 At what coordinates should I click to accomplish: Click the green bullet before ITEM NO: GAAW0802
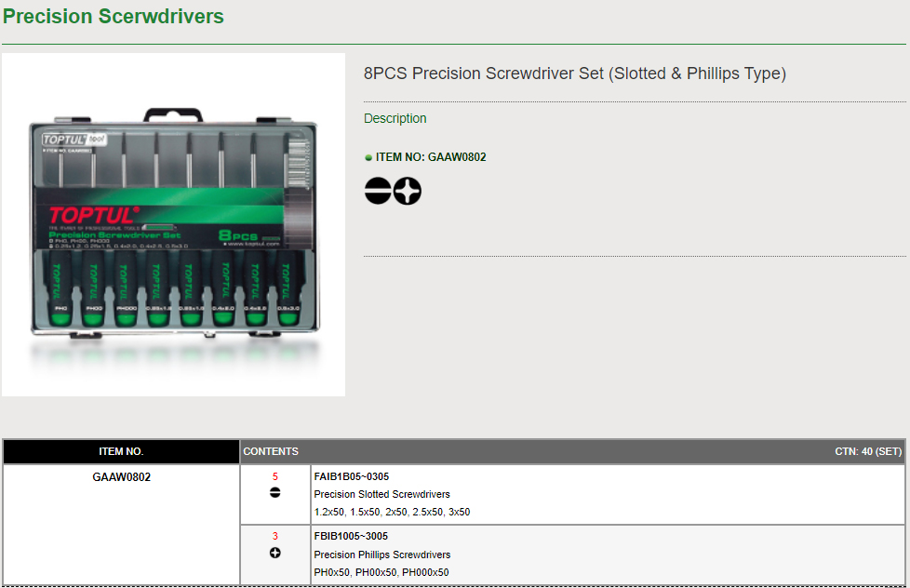pos(368,157)
